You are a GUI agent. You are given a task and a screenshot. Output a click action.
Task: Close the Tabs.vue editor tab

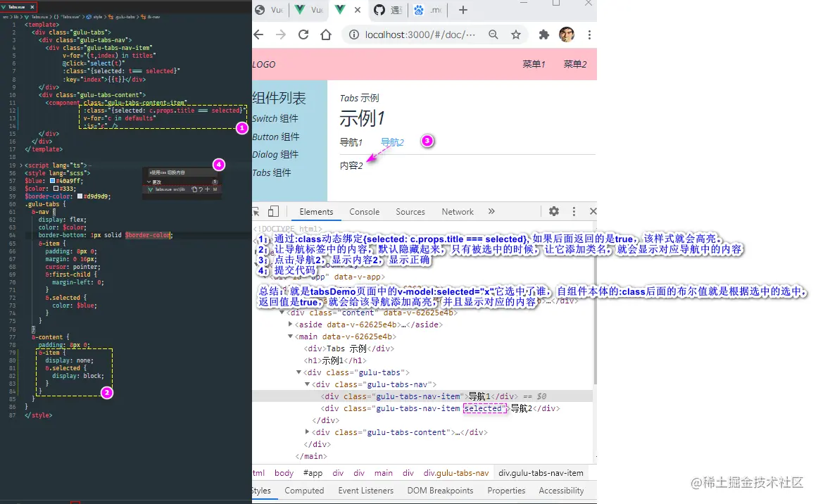coord(32,7)
